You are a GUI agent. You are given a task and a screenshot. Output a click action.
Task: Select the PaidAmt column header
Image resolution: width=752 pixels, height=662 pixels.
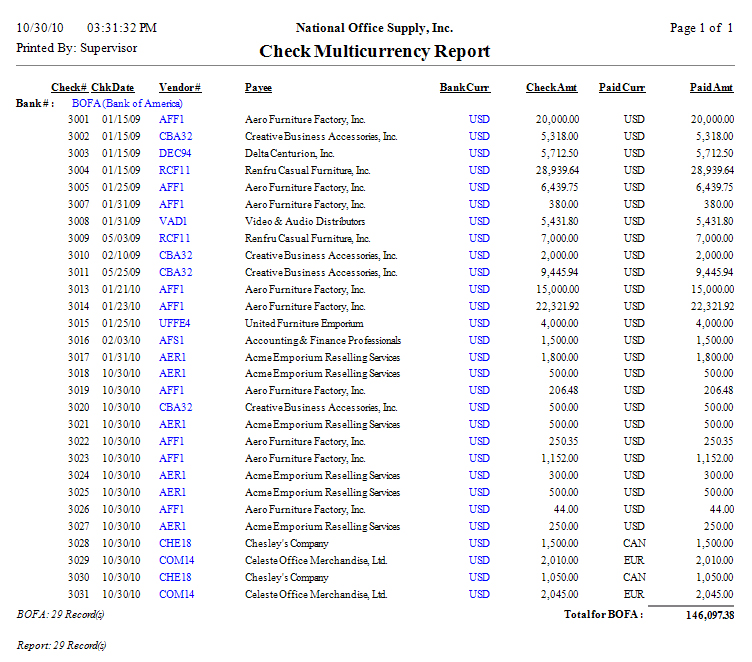(711, 88)
